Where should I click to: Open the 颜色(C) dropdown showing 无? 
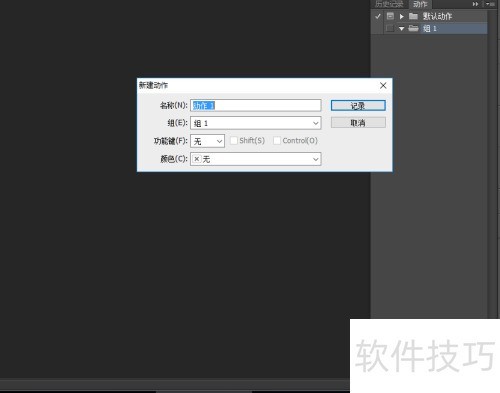[x=256, y=159]
